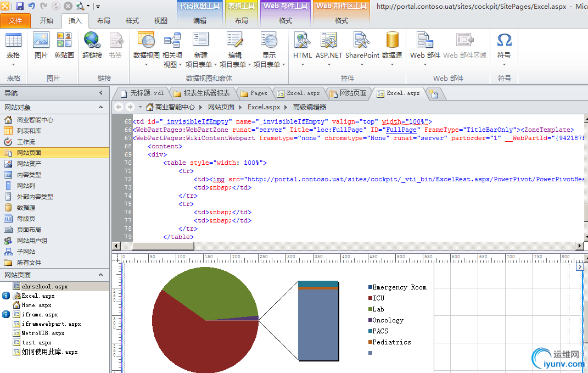Open the HTML controls icon

tap(303, 41)
